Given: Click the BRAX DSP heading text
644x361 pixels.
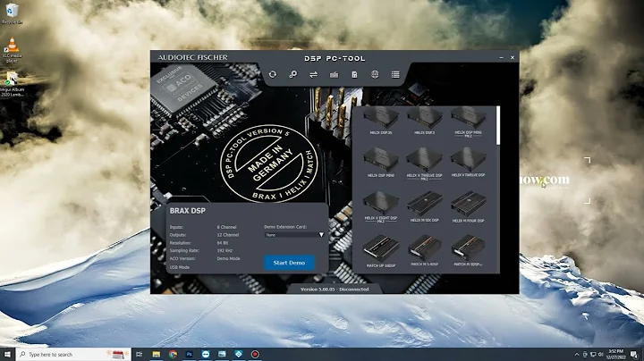Looking at the screenshot, I should (188, 211).
